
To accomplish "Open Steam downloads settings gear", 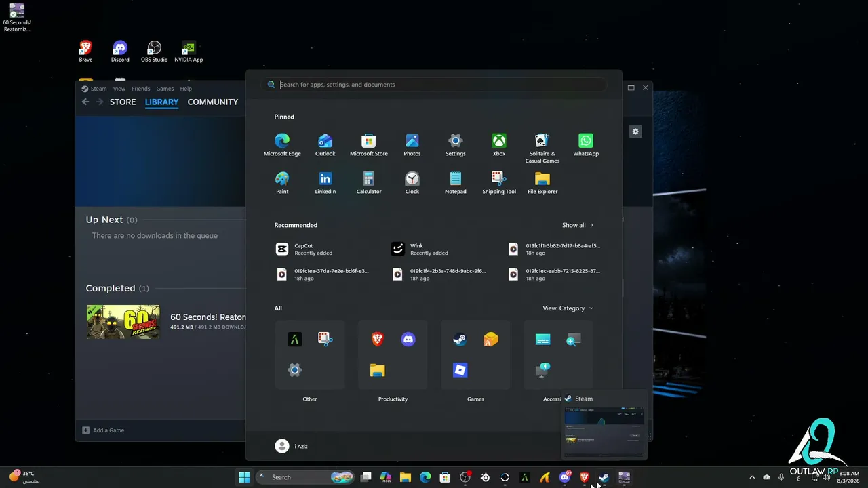I will click(635, 131).
